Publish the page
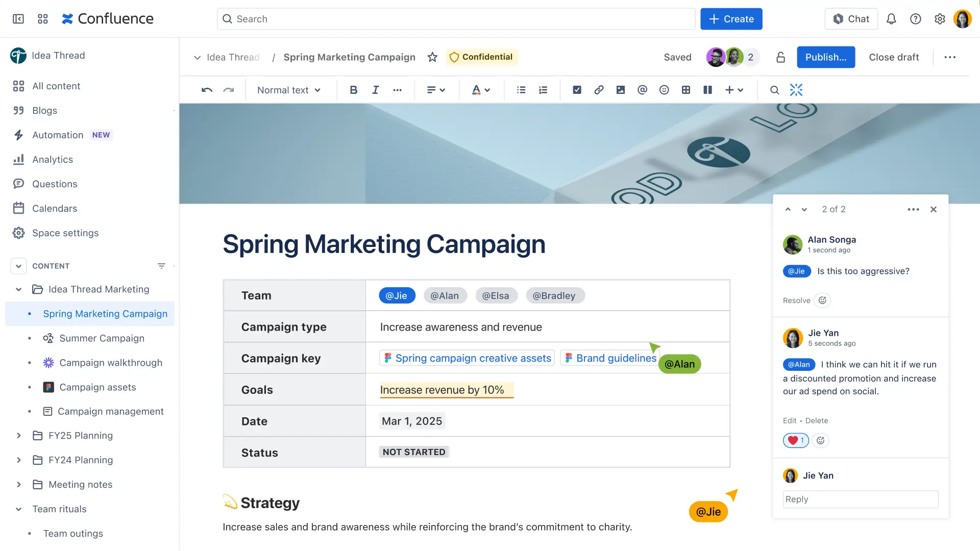 (826, 57)
